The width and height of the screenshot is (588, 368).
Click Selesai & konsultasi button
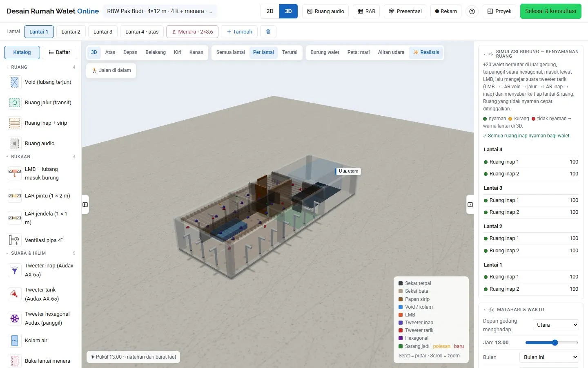point(550,11)
